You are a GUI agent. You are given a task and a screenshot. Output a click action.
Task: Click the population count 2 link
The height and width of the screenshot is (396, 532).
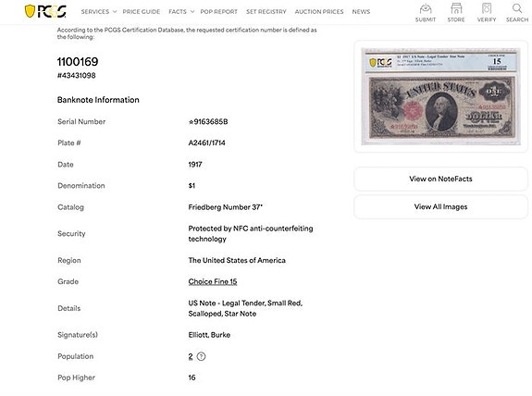[x=191, y=356]
